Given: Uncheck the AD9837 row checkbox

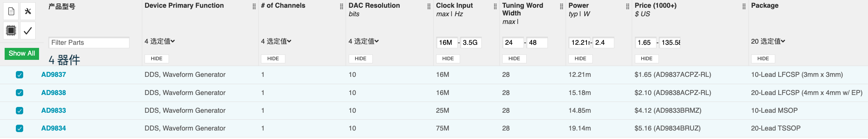Looking at the screenshot, I should 20,75.
